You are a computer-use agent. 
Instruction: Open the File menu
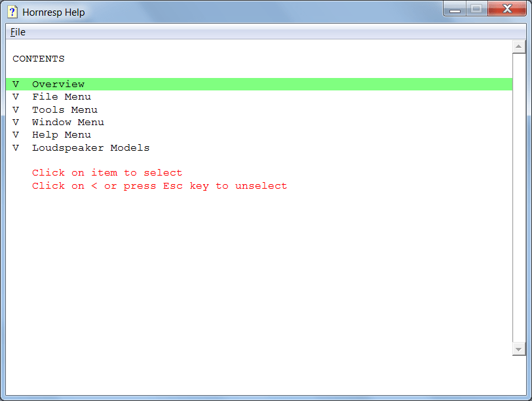tap(18, 32)
